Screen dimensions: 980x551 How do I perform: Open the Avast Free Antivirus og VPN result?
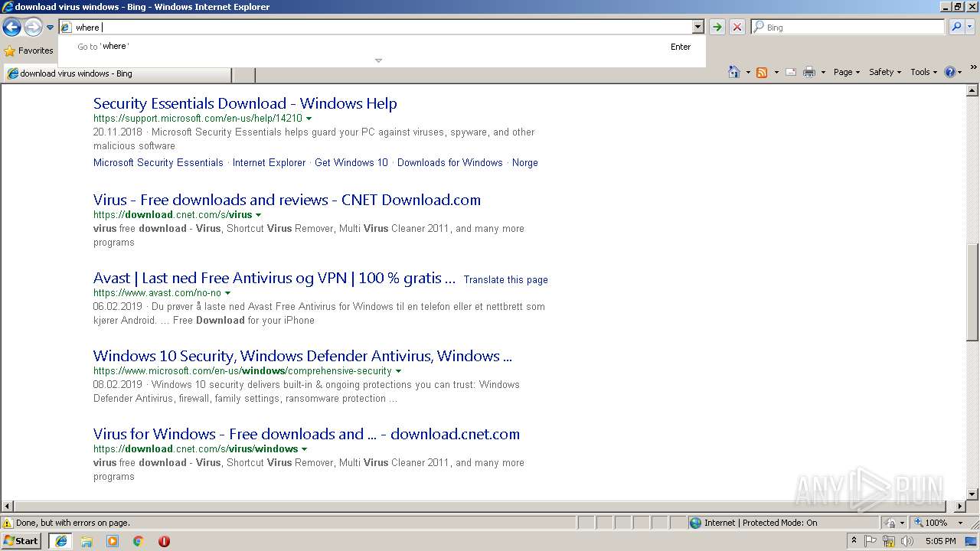tap(274, 278)
